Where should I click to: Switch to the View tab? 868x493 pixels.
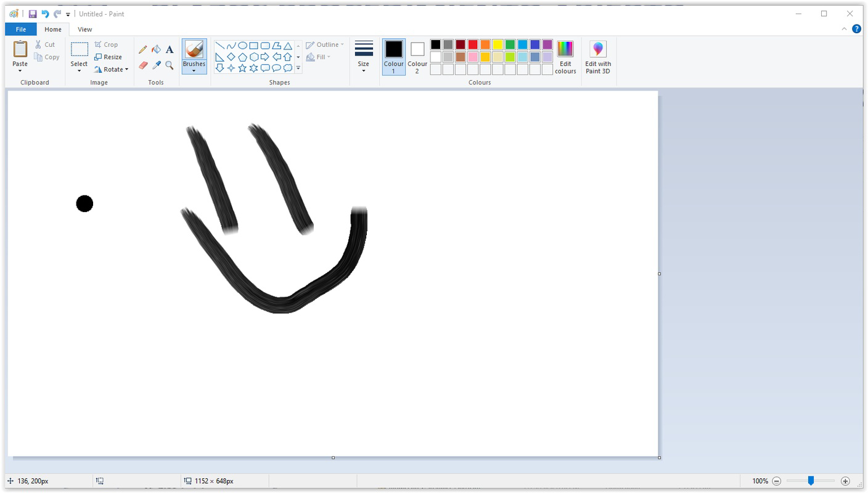click(x=85, y=29)
